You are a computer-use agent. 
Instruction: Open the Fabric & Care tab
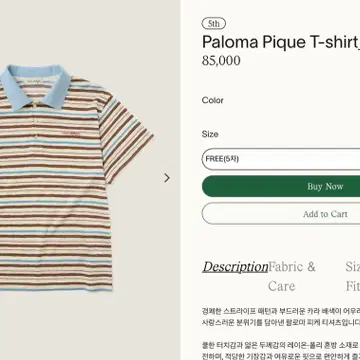pos(292,276)
